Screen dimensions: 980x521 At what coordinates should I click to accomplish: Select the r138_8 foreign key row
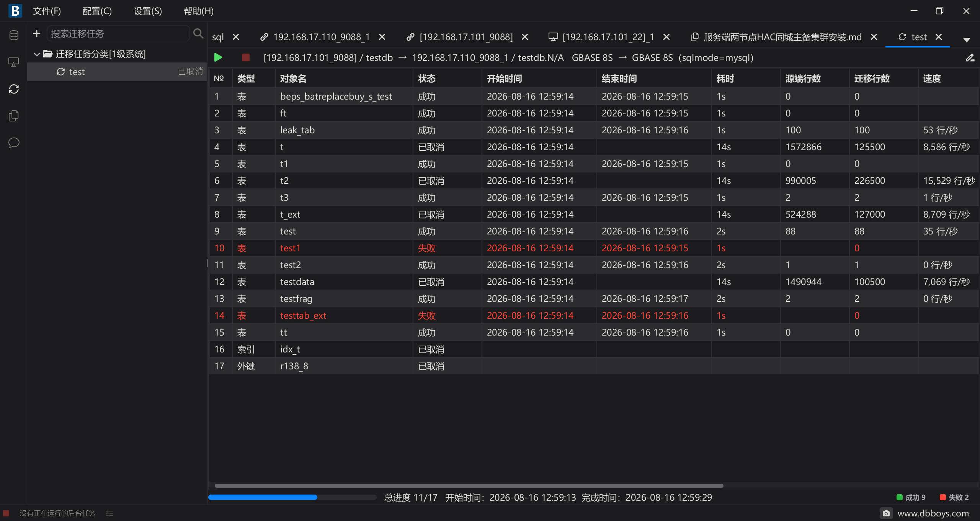594,366
